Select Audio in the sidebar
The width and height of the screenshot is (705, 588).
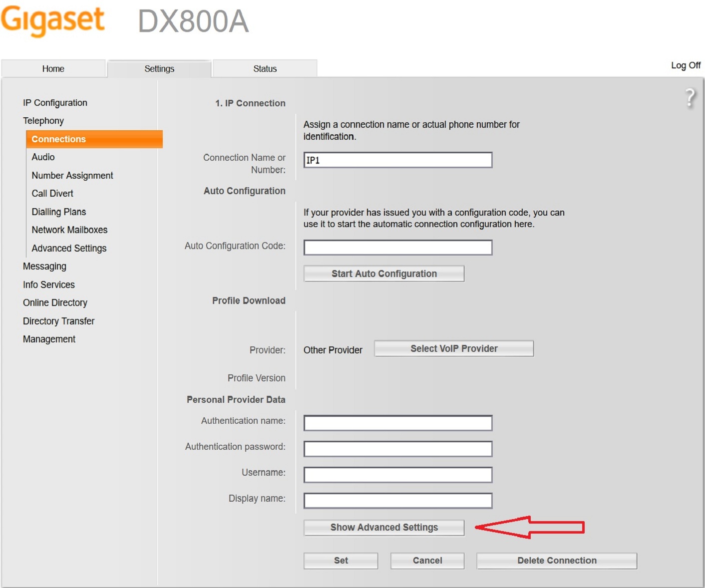(x=43, y=157)
